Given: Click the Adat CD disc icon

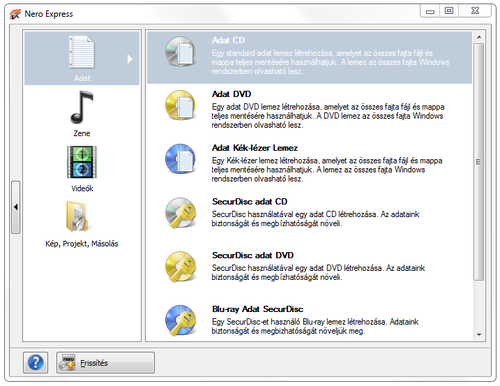Looking at the screenshot, I should click(180, 52).
